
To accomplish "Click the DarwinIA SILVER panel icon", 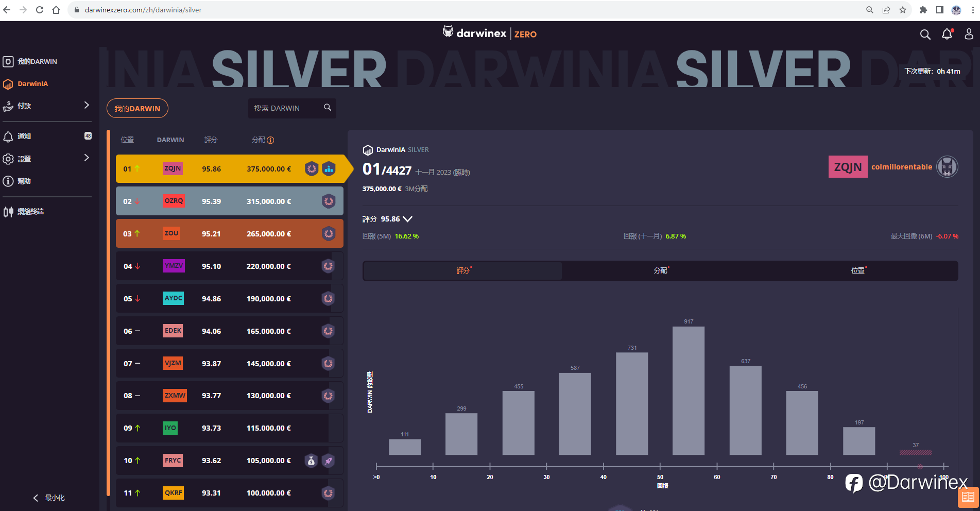I will click(368, 150).
